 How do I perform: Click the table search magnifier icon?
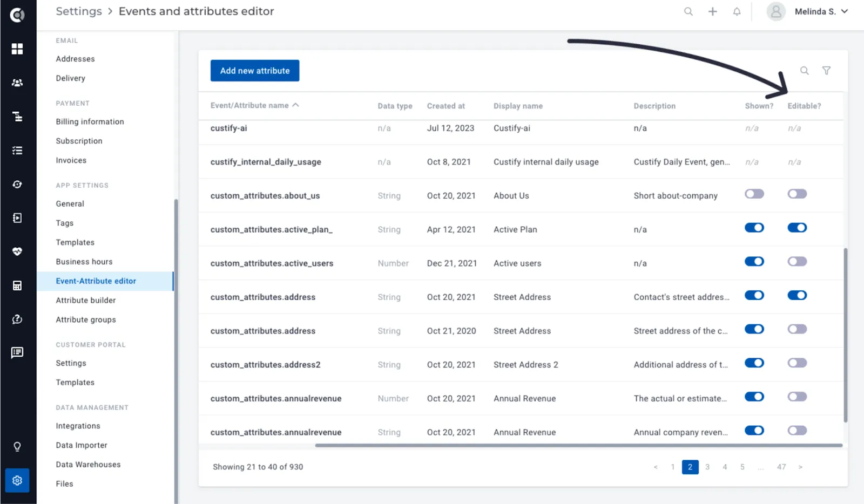[805, 71]
